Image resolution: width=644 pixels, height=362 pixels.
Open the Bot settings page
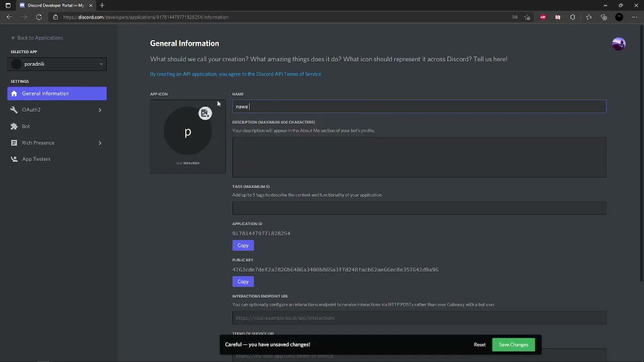click(x=57, y=126)
